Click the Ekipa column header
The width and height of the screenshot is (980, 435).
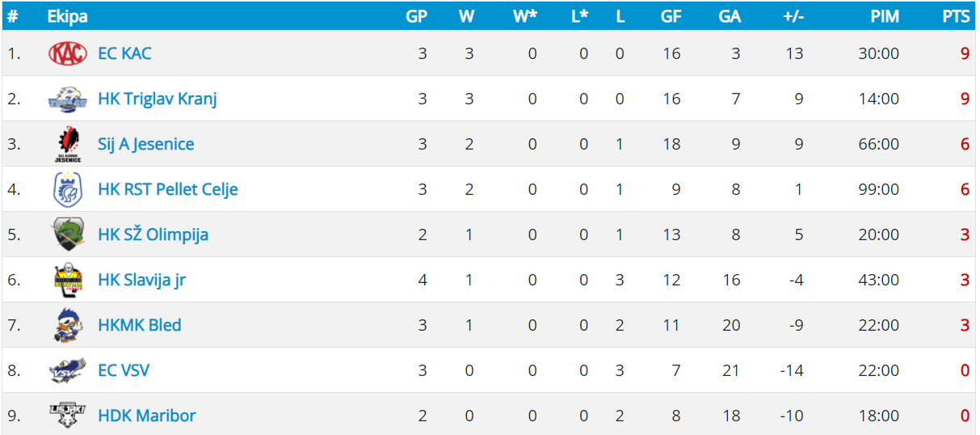click(x=67, y=16)
